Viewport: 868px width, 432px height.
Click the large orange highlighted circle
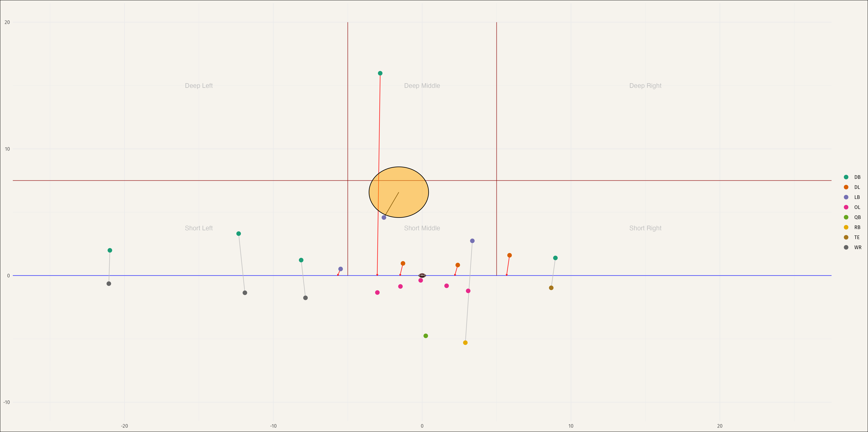click(399, 192)
